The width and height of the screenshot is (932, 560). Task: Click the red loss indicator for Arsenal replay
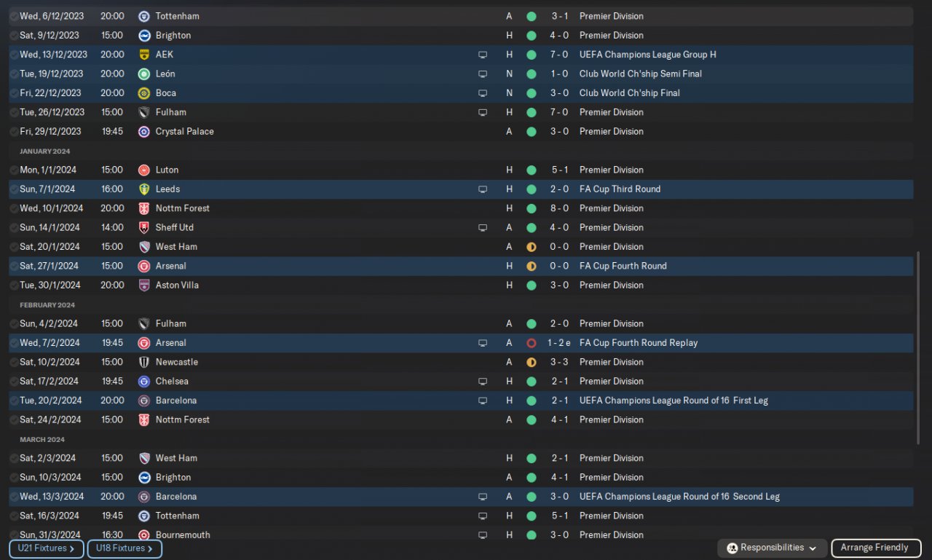531,343
